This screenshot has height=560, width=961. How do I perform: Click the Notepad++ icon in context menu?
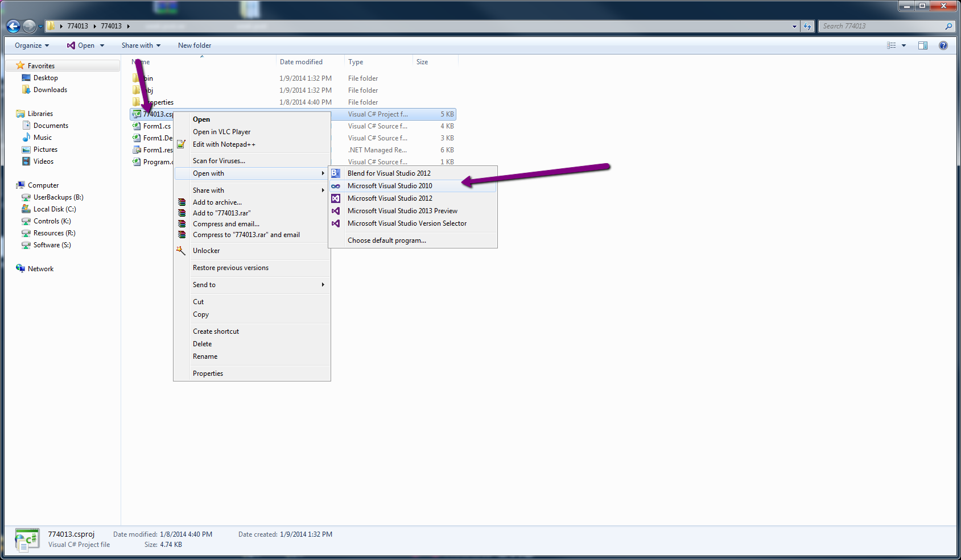pyautogui.click(x=182, y=144)
